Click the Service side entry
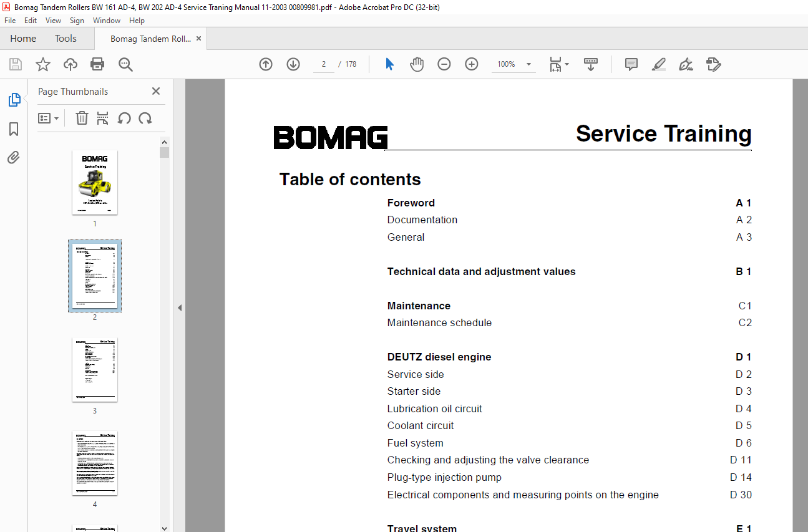 point(416,374)
